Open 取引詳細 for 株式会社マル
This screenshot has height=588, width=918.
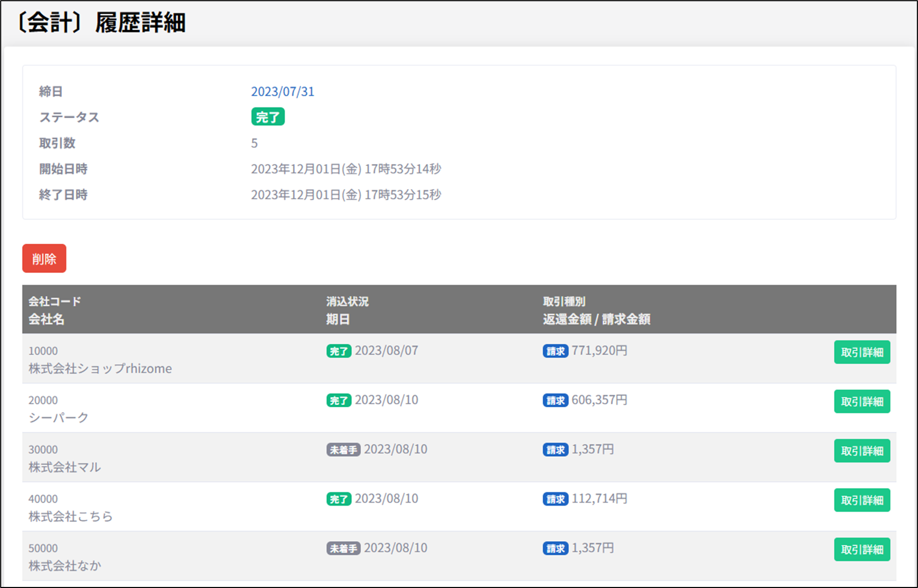pos(862,451)
